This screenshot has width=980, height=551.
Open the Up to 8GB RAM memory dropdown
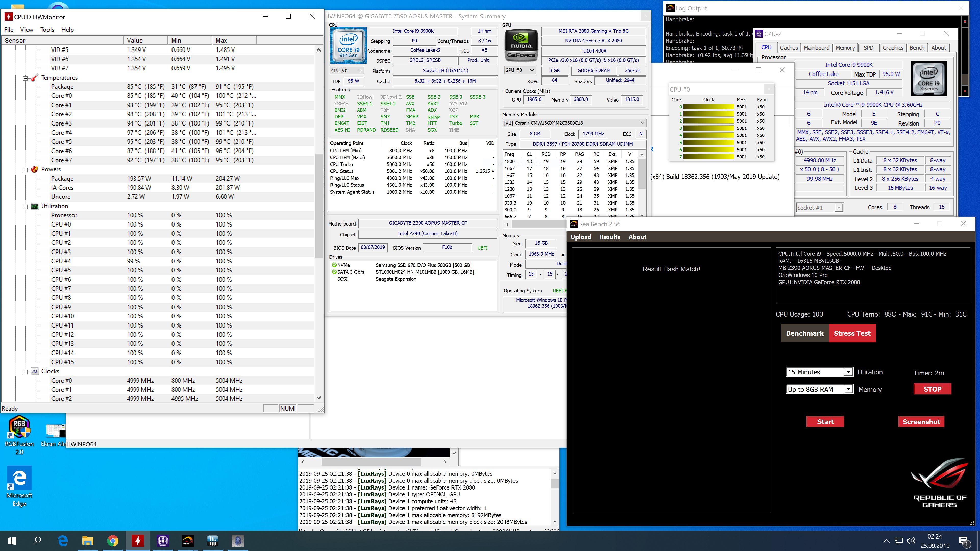click(x=819, y=389)
